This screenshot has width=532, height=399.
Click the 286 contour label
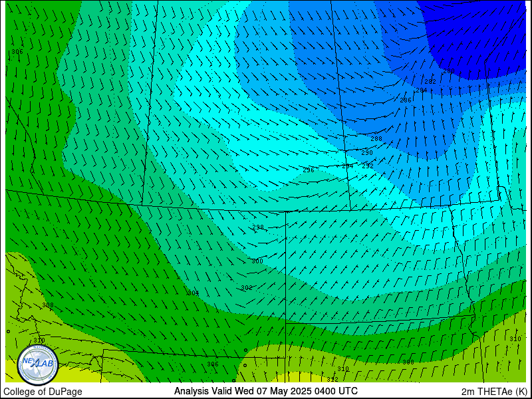click(406, 100)
